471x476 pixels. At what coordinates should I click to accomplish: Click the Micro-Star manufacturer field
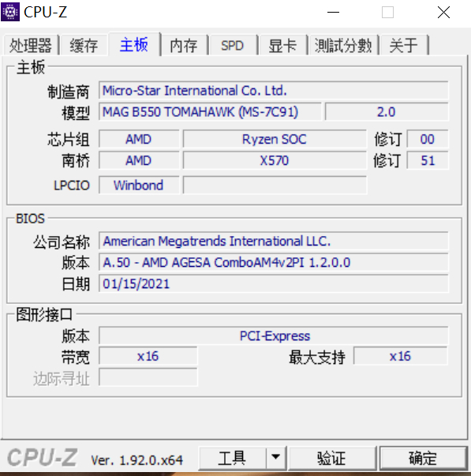(x=274, y=90)
